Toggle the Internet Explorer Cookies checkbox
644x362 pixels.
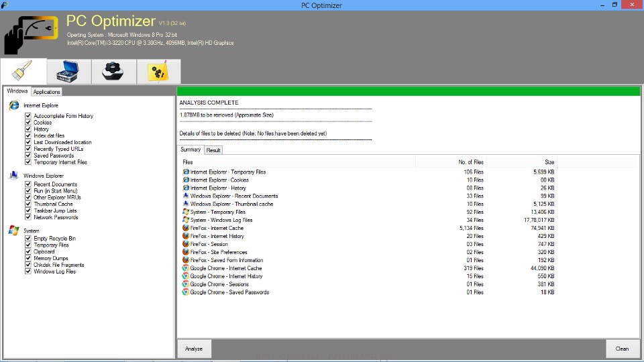28,122
